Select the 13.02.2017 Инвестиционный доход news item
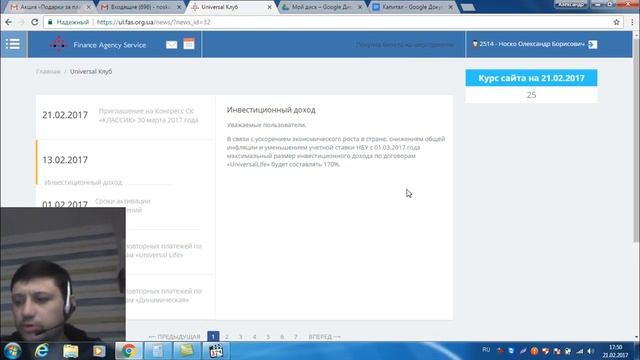 [125, 162]
